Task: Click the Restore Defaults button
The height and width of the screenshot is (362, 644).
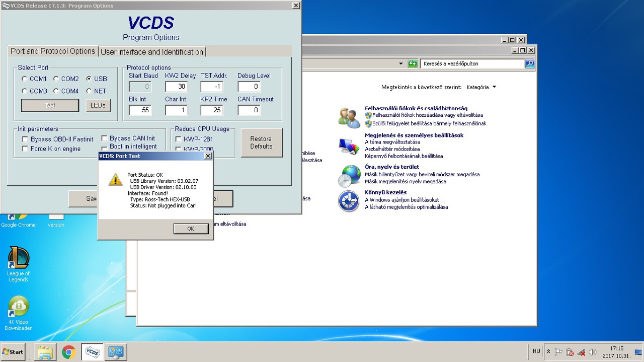Action: click(x=261, y=142)
